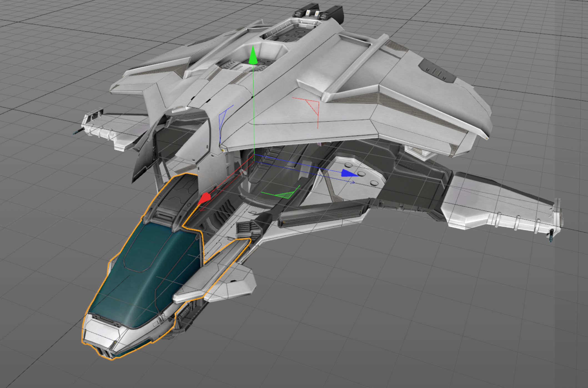Grab the green Y-axis arrowhead of the gizmo
588x388 pixels.
[253, 55]
